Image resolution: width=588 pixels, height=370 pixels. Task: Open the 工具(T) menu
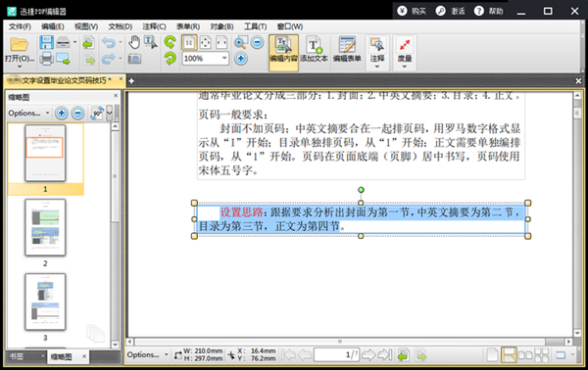click(x=256, y=26)
